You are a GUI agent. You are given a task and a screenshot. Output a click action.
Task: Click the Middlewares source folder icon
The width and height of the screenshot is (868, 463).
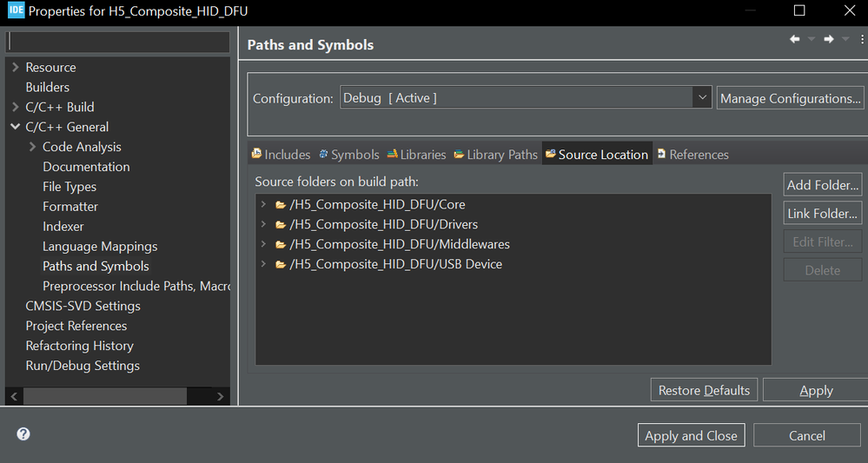tap(281, 244)
